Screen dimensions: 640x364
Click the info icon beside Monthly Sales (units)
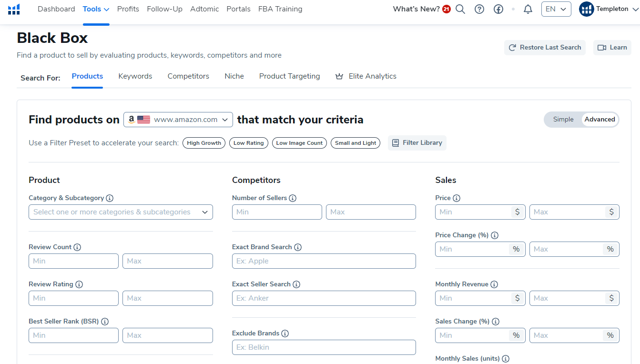506,359
